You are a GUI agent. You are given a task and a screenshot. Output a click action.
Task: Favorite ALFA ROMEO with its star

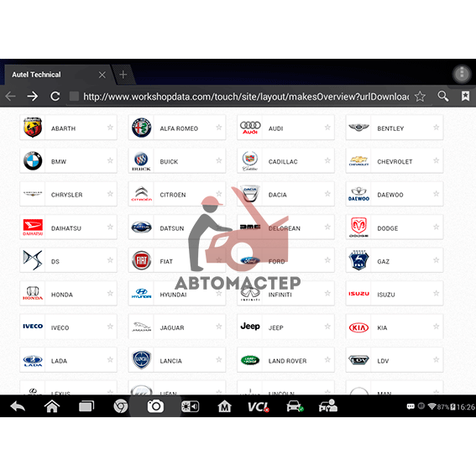(x=219, y=128)
